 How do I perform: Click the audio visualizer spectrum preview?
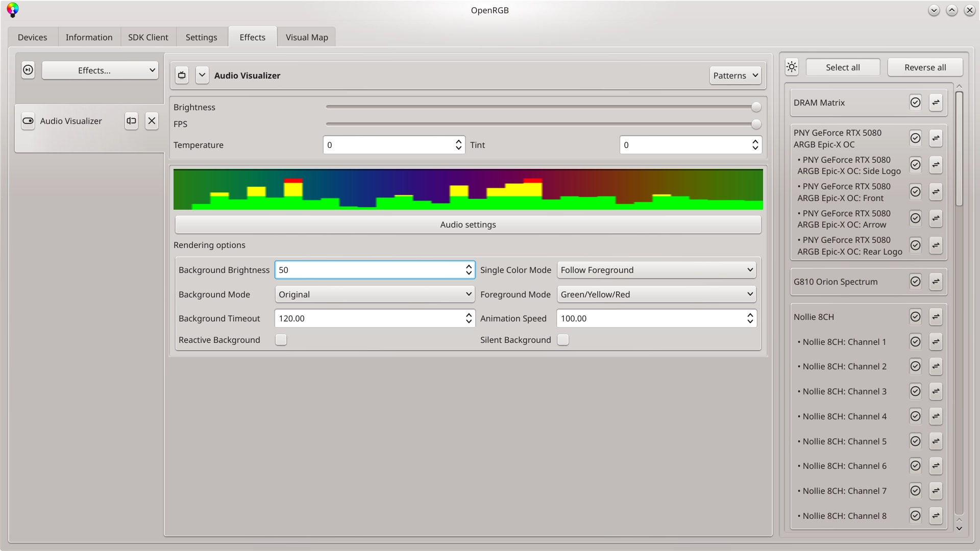[468, 189]
